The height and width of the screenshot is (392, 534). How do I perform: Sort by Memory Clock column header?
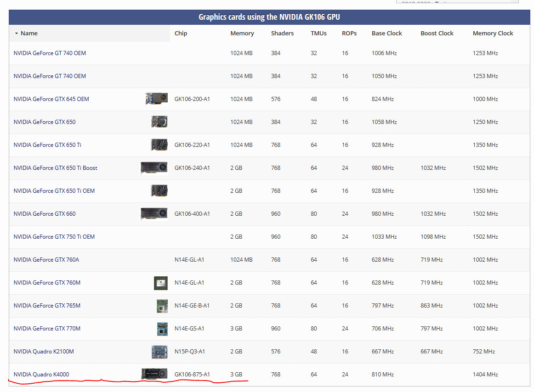(x=493, y=34)
